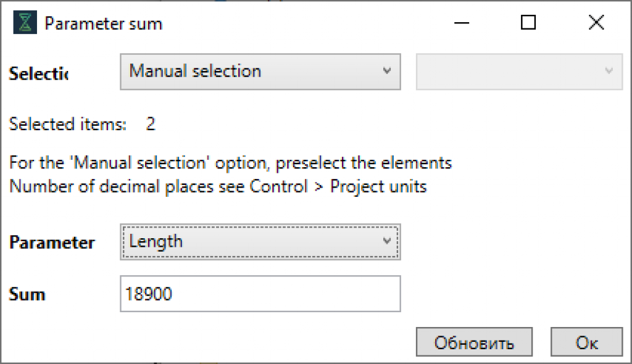Click the chevron arrow in the Length combo
Screen dimensions: 632x364
tap(386, 241)
